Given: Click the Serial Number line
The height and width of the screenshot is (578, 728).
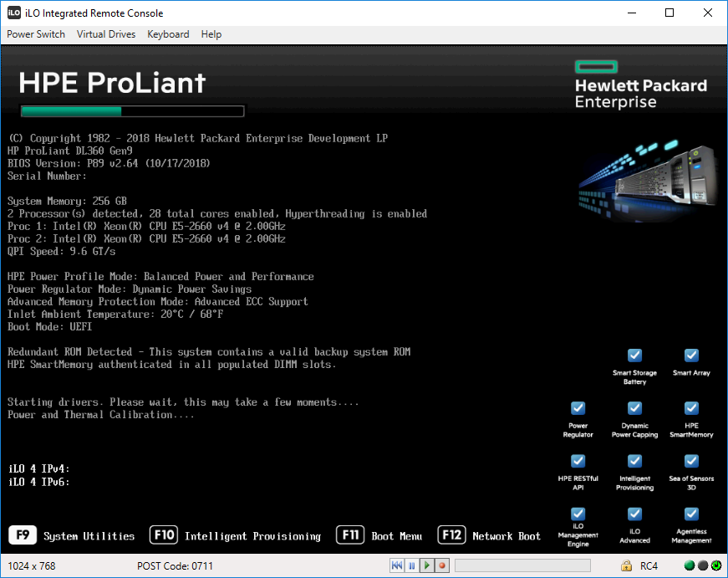Looking at the screenshot, I should coord(47,176).
